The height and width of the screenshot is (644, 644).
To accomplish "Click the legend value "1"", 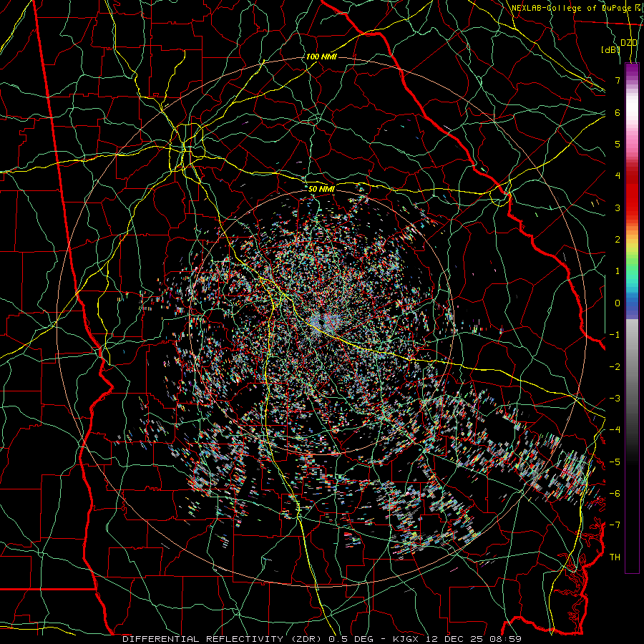I will coord(618,271).
